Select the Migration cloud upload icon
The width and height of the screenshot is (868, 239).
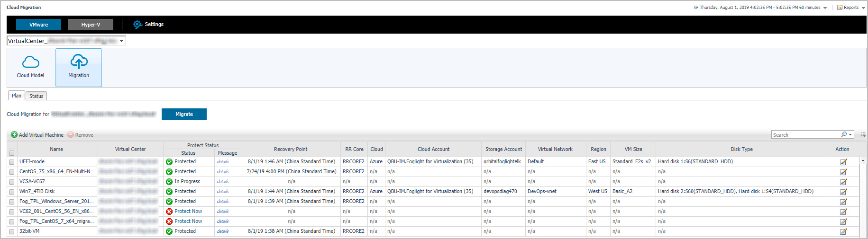tap(79, 62)
